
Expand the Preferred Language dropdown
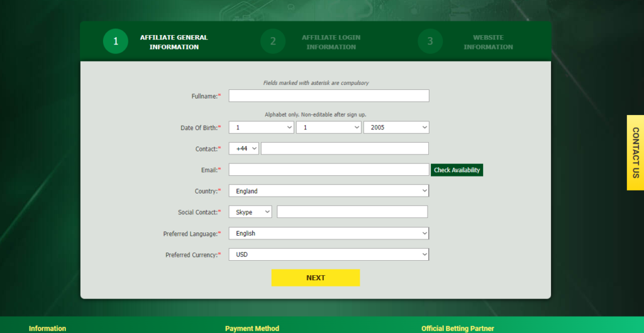(328, 233)
